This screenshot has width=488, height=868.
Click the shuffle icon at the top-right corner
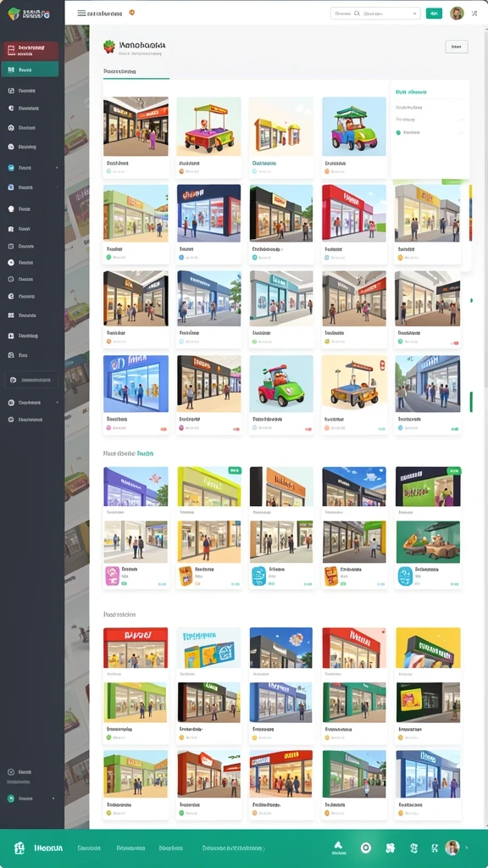pyautogui.click(x=474, y=14)
